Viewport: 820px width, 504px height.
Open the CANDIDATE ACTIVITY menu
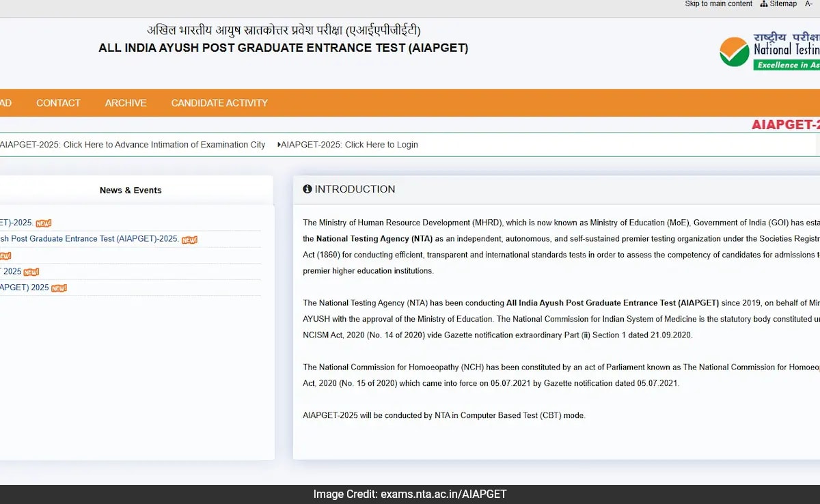[x=219, y=103]
